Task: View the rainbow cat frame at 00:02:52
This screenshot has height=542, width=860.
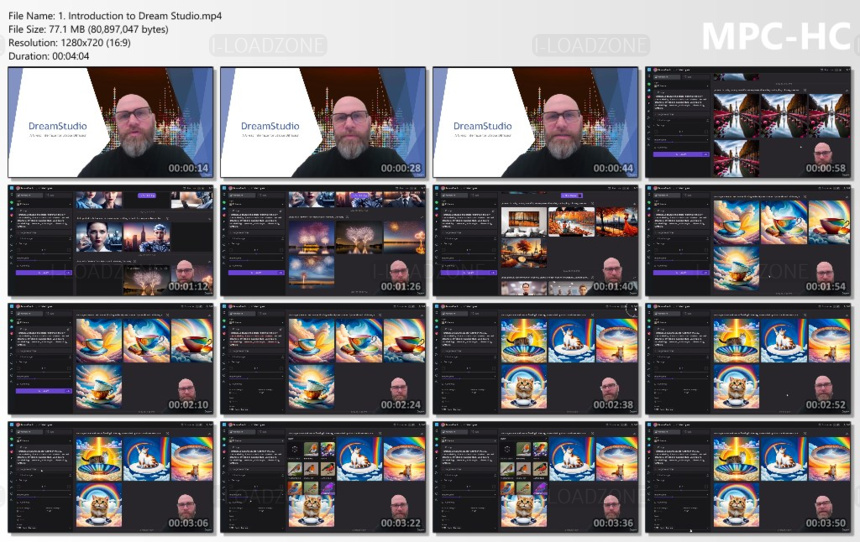Action: click(748, 359)
